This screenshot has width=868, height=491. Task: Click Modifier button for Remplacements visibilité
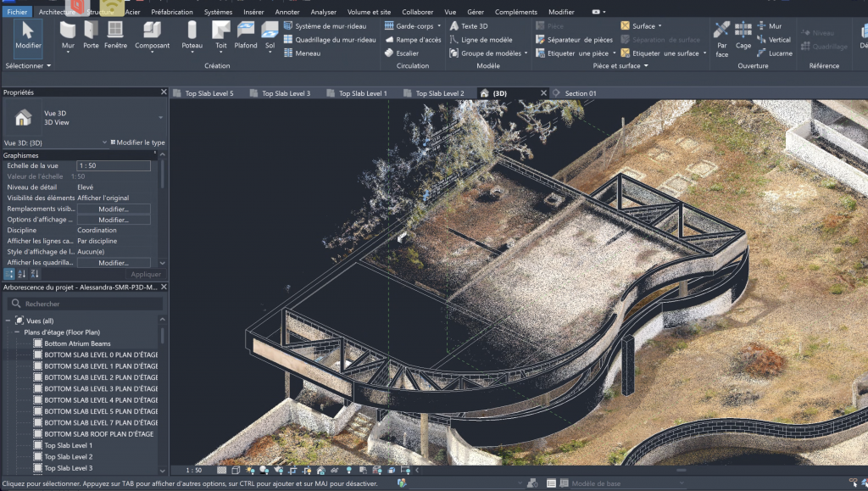pyautogui.click(x=113, y=209)
